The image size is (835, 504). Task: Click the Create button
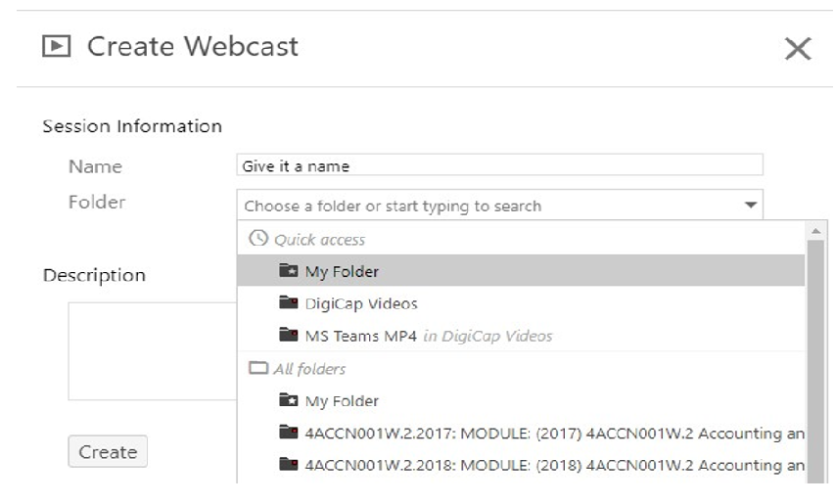pyautogui.click(x=108, y=452)
